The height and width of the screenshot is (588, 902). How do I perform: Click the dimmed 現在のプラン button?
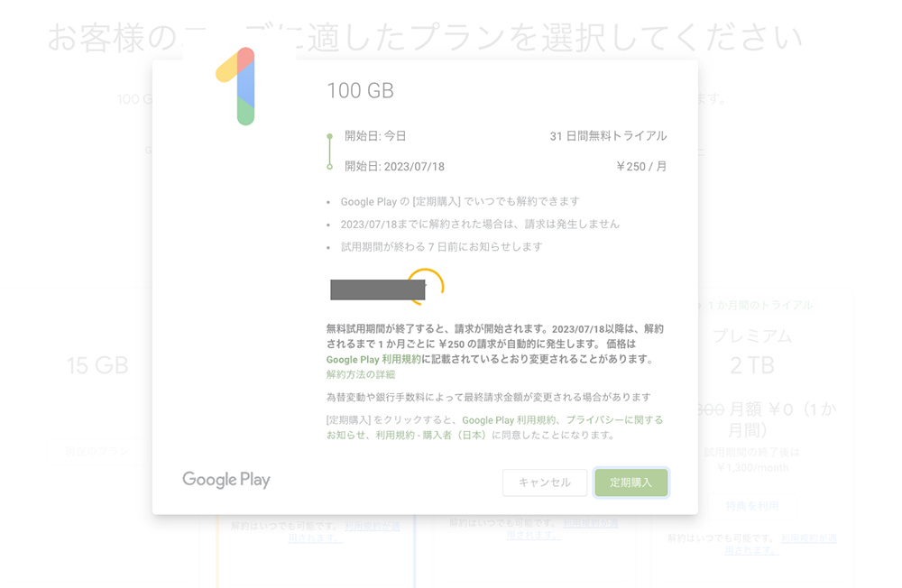(97, 452)
